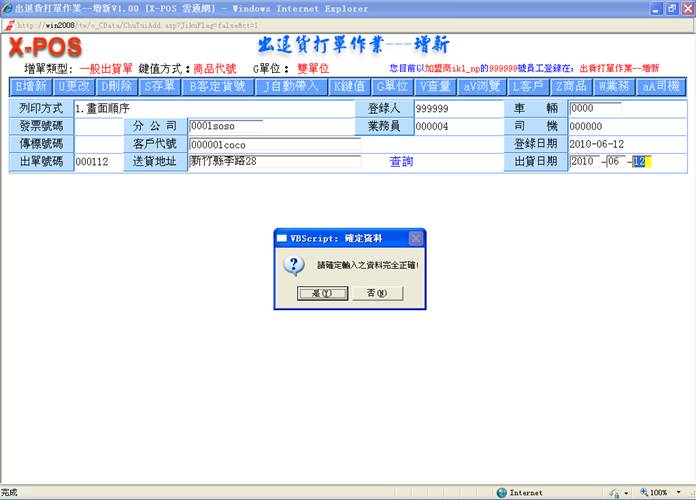Viewport: 696px width, 500px height.
Task: Click the W業務 toolbar button
Action: tap(616, 86)
